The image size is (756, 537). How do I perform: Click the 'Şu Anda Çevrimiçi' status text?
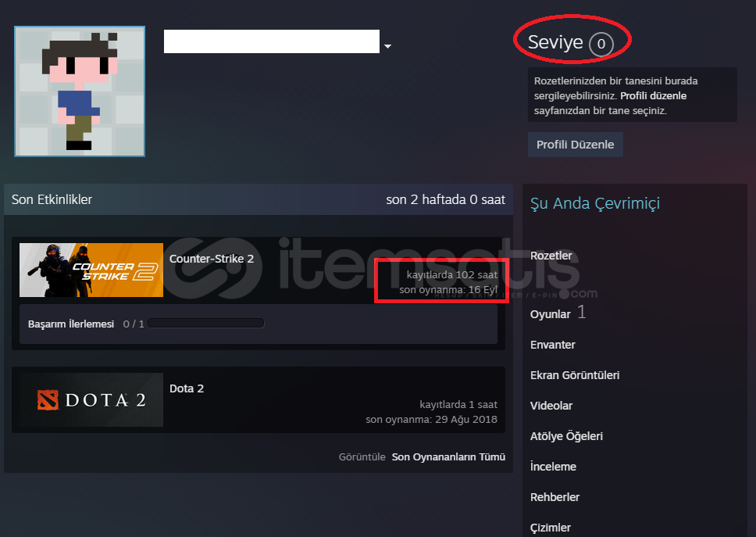(x=595, y=203)
